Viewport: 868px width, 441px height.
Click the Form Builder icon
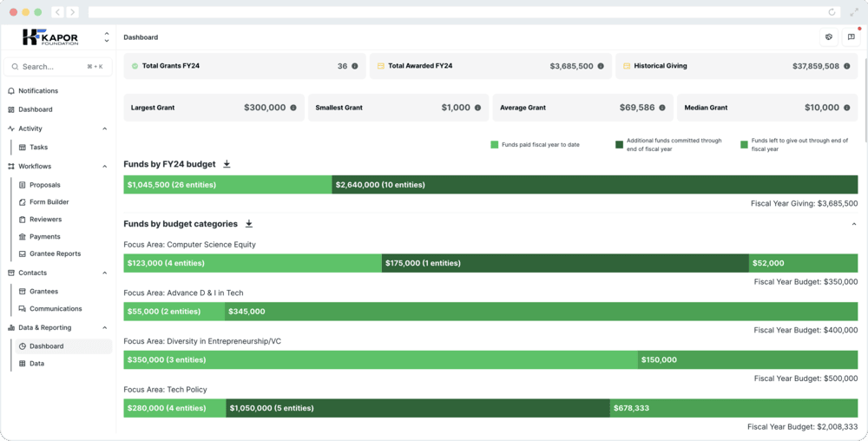23,202
